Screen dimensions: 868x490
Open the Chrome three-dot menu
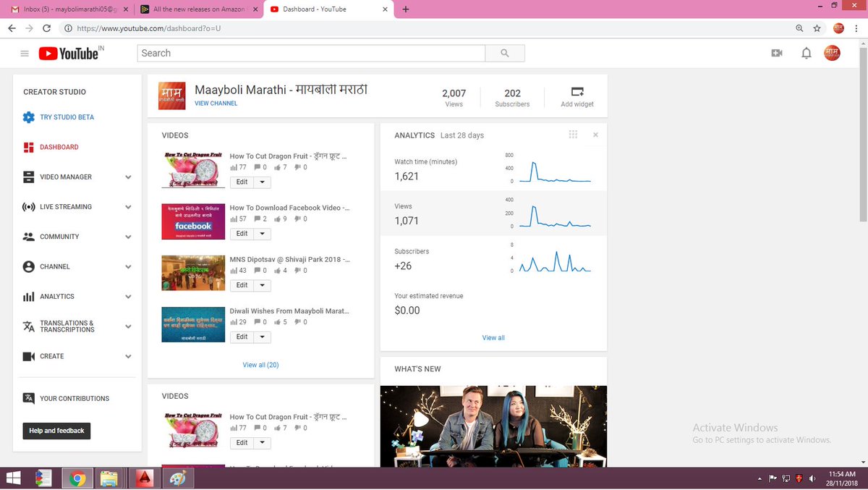857,28
